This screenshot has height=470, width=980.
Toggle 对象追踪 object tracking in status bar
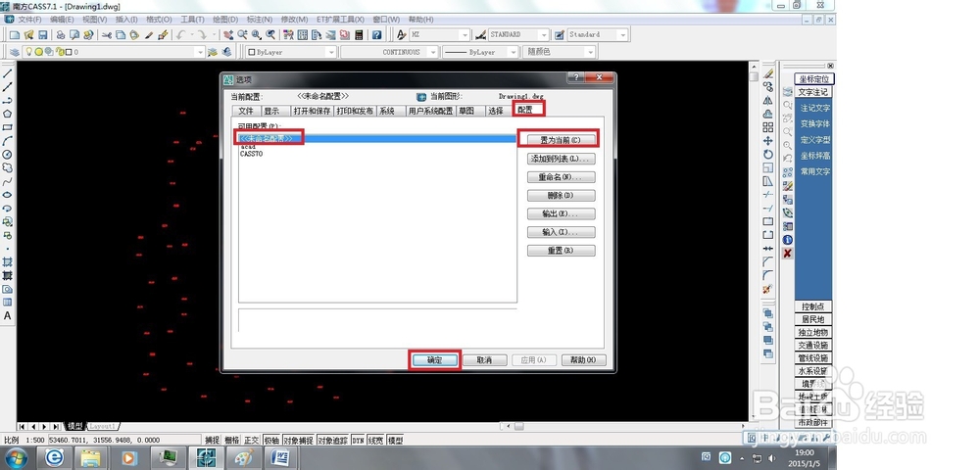tap(332, 440)
